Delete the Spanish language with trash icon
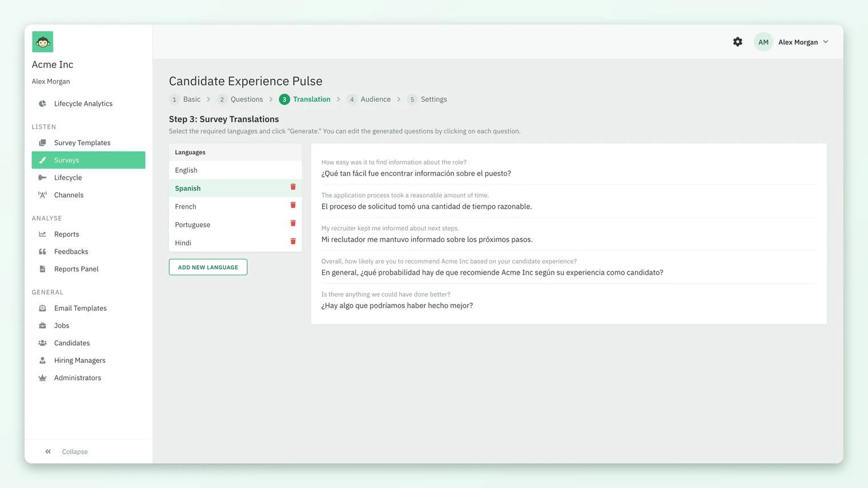 293,187
